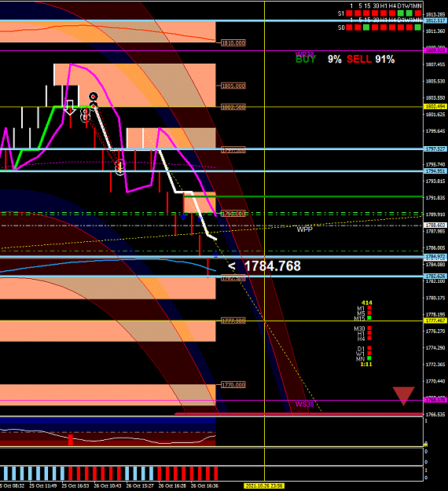The width and height of the screenshot is (448, 491).
Task: Click the red M30 trend square
Action: point(369,328)
